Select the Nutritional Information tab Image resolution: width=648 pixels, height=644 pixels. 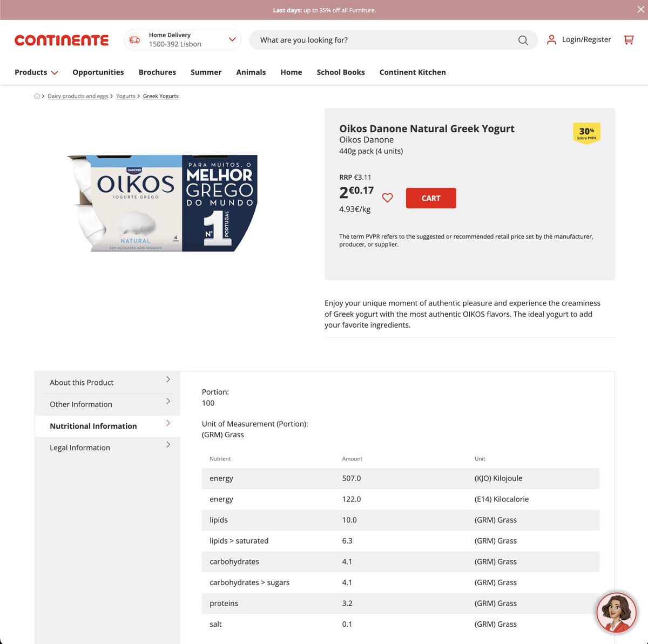tap(107, 426)
